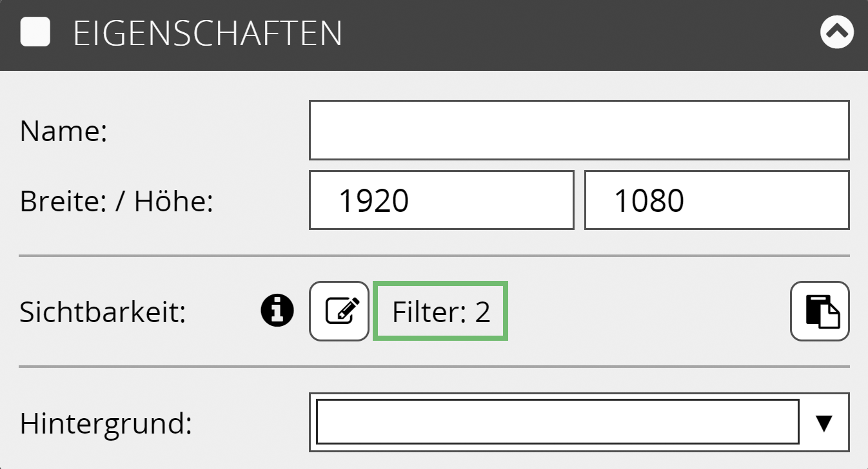Viewport: 868px width, 469px height.
Task: Click the green-bordered Filter: 2 indicator
Action: pyautogui.click(x=440, y=312)
